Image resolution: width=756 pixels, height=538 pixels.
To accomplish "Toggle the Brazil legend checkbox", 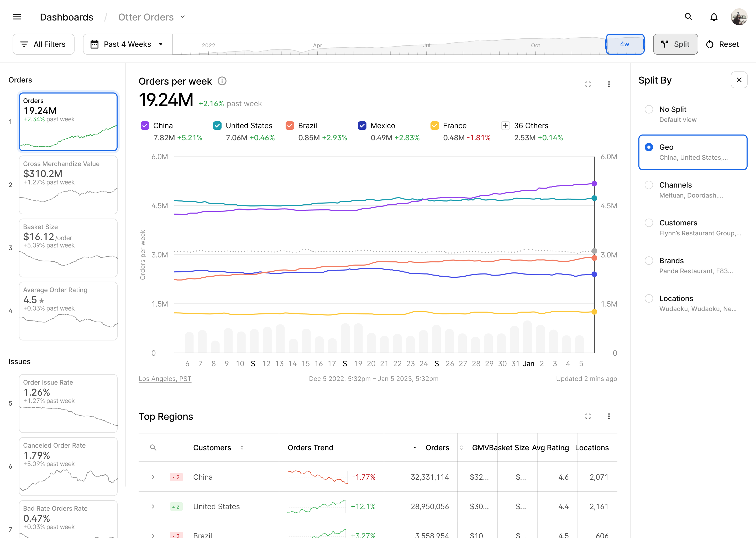I will 290,126.
